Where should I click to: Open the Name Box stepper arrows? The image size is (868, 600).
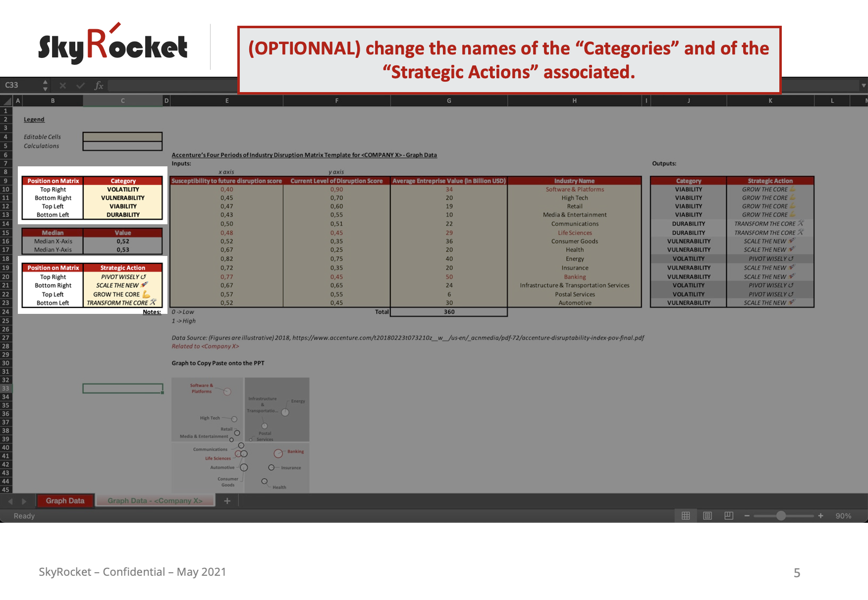coord(45,86)
